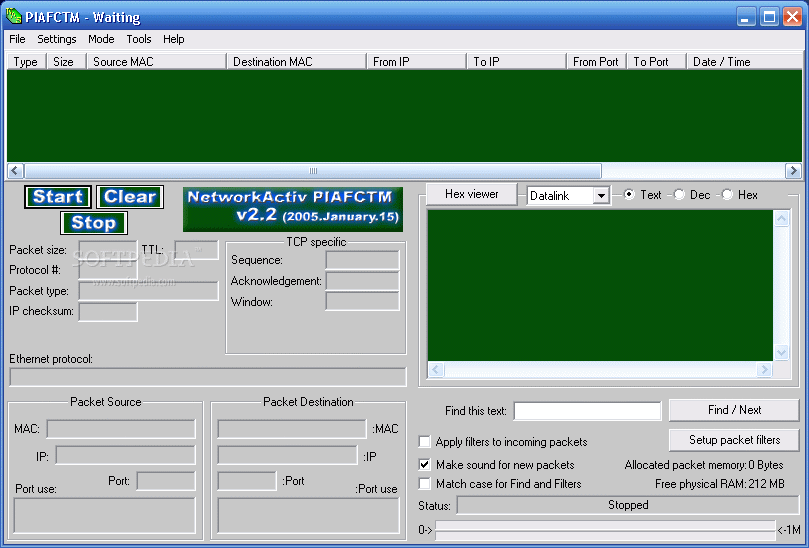Click the Status field showing Stopped

[628, 505]
